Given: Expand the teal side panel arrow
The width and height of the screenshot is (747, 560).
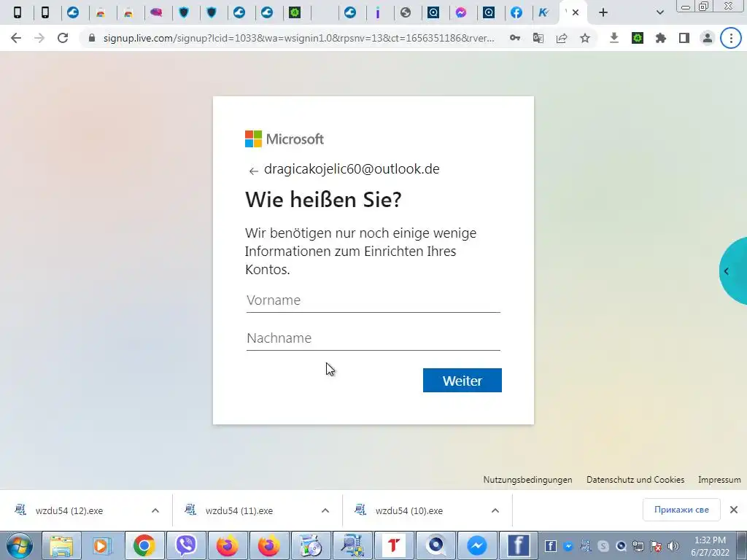Looking at the screenshot, I should [727, 271].
